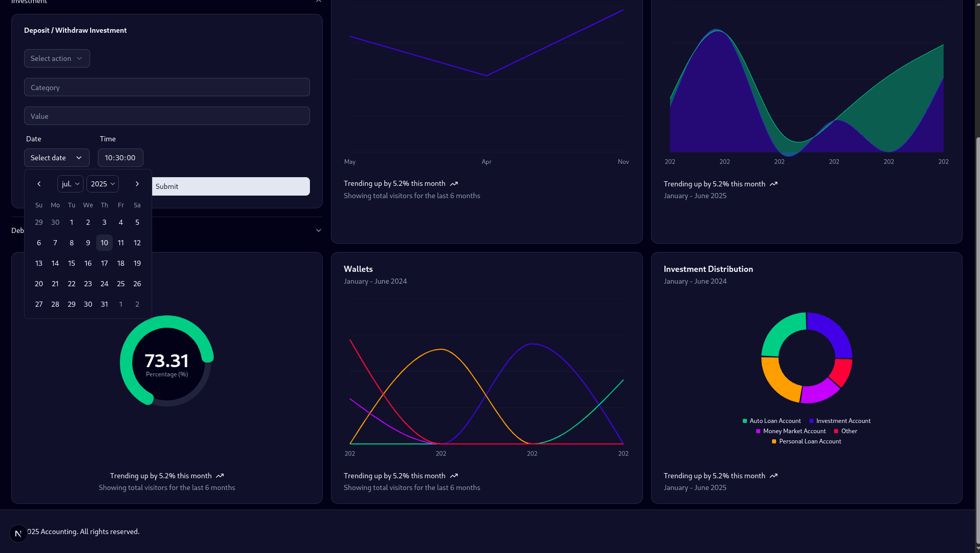Choose July 31 in the calendar
The width and height of the screenshot is (980, 553).
pyautogui.click(x=105, y=304)
